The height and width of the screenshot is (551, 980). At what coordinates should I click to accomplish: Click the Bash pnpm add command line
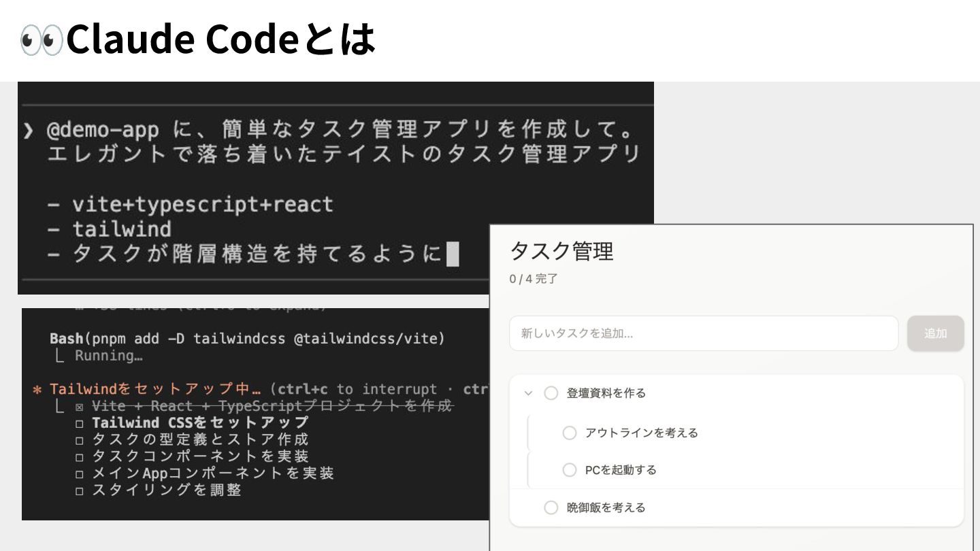pyautogui.click(x=247, y=338)
